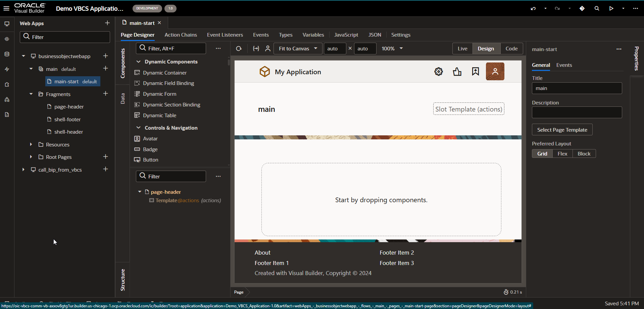Click settings gear in My Application header

pyautogui.click(x=438, y=72)
